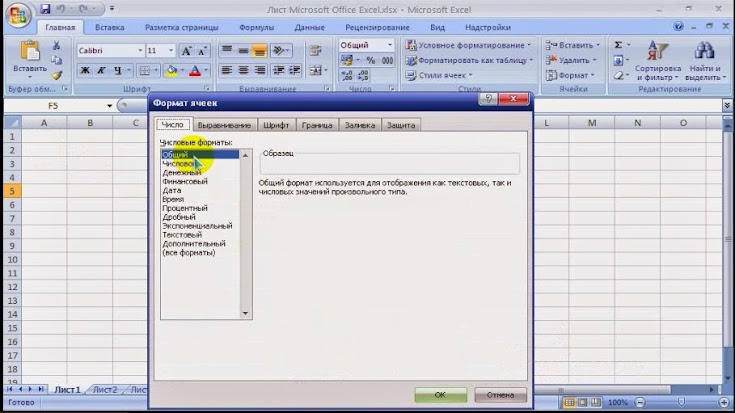
Task: Switch to Выравнивание tab in dialog
Action: click(x=224, y=125)
